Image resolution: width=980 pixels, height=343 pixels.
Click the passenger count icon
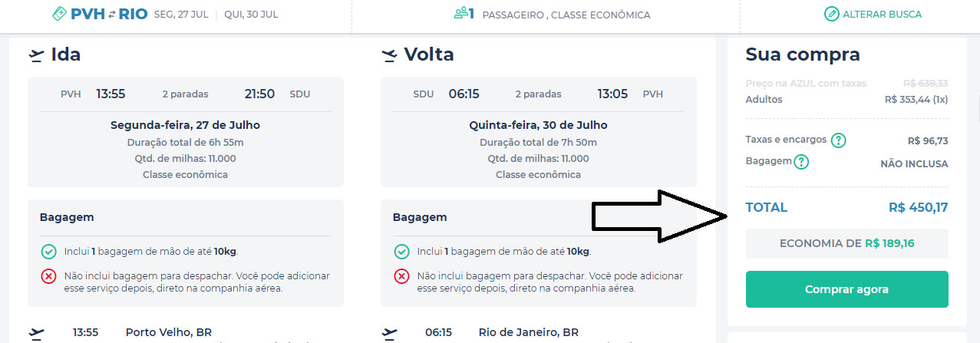pyautogui.click(x=464, y=14)
